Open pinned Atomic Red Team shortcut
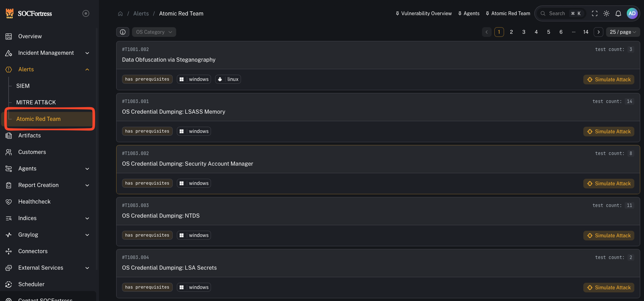The width and height of the screenshot is (644, 301). pyautogui.click(x=508, y=13)
